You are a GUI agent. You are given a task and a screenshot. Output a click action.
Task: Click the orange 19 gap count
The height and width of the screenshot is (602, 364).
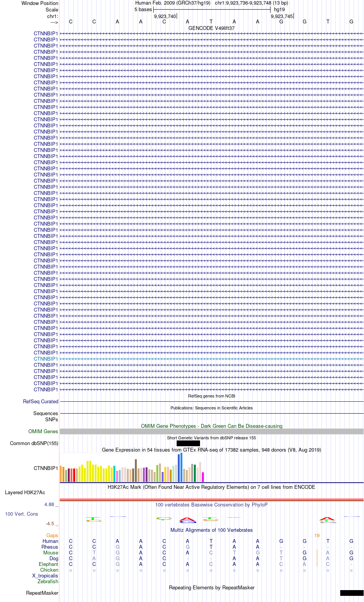317,535
